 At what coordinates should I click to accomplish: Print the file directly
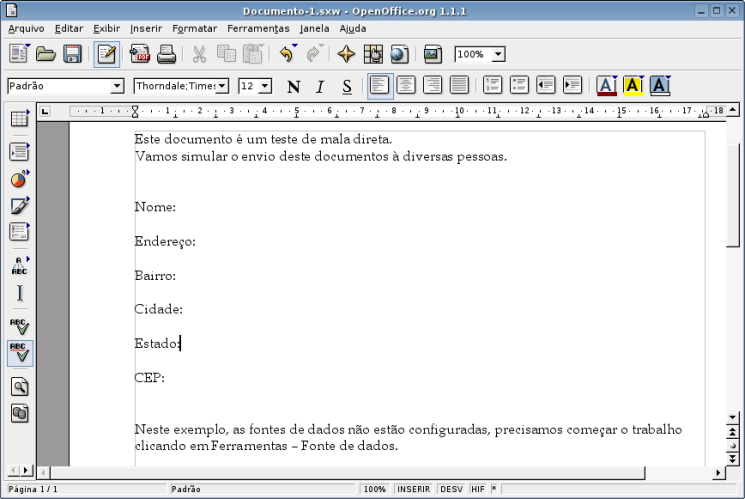(x=166, y=54)
